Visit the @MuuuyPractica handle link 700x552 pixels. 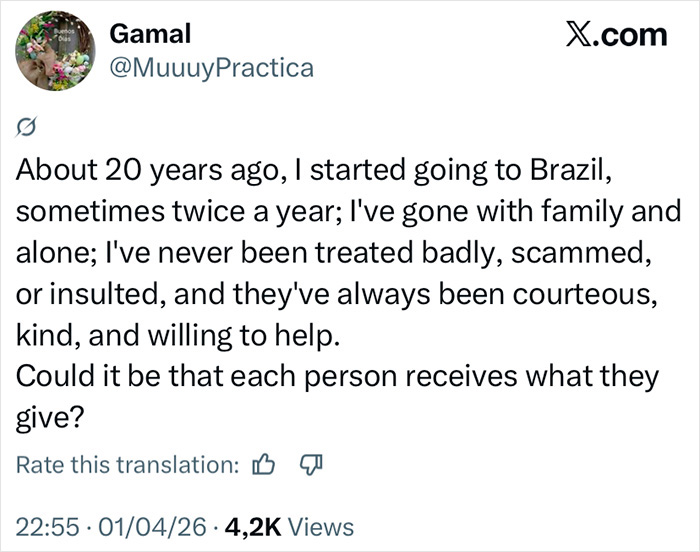[210, 68]
